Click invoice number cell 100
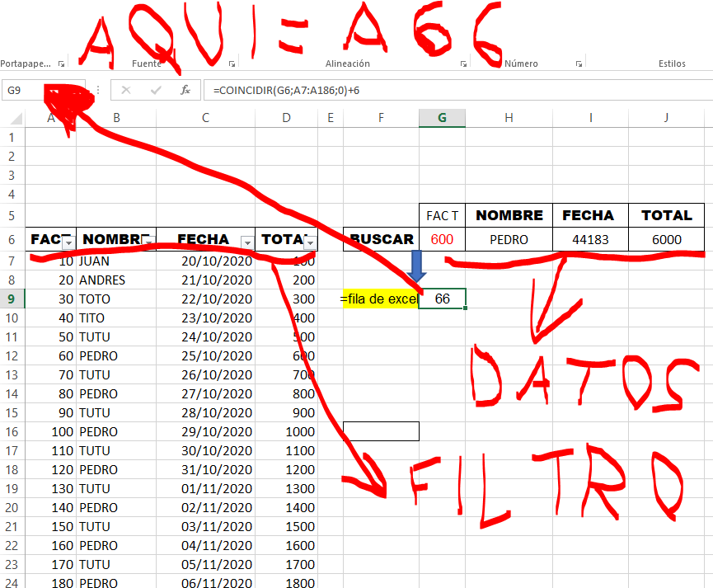713x588 pixels. tap(50, 431)
